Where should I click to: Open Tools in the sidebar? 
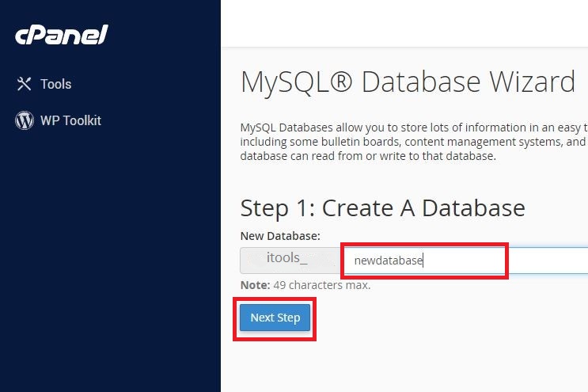tap(44, 84)
